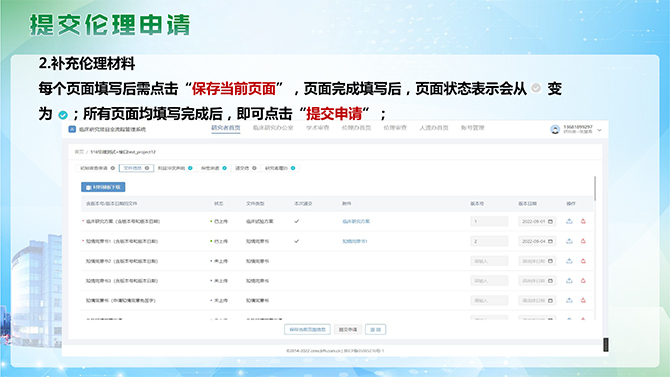Click 临床试验方案 file type cell

259,221
